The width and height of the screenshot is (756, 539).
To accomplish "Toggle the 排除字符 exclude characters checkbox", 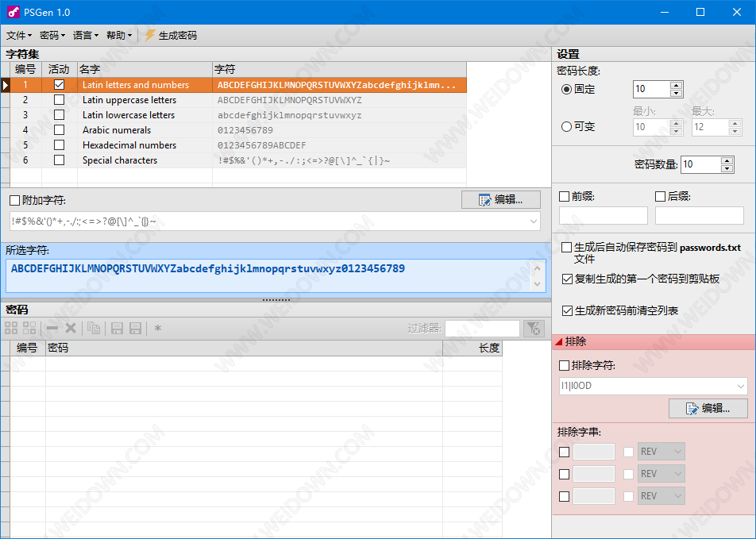I will (x=565, y=366).
